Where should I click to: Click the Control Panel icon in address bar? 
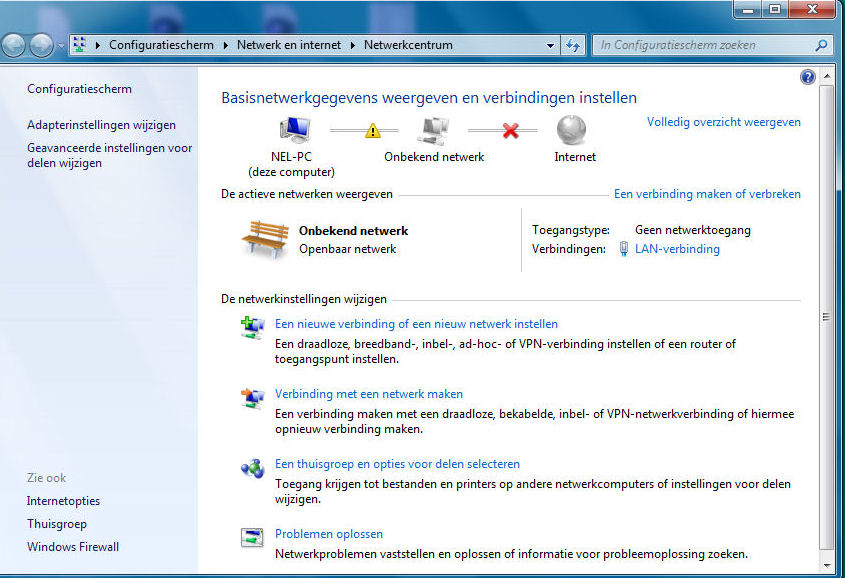pos(80,45)
